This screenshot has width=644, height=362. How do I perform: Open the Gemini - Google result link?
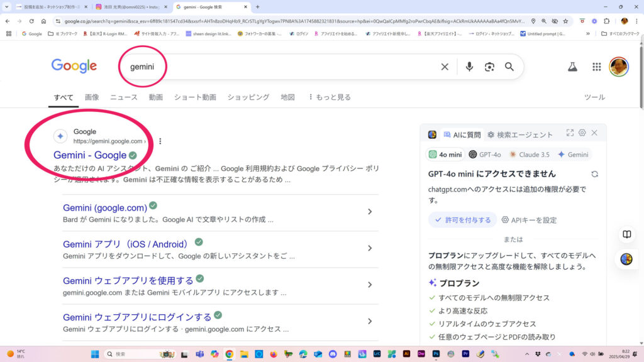(90, 155)
